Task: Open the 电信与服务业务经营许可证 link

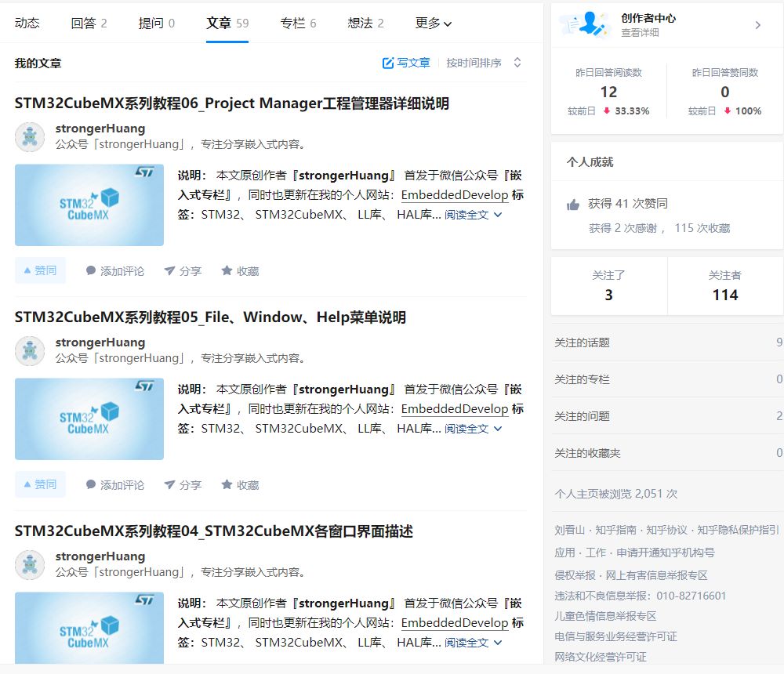Action: click(x=615, y=636)
